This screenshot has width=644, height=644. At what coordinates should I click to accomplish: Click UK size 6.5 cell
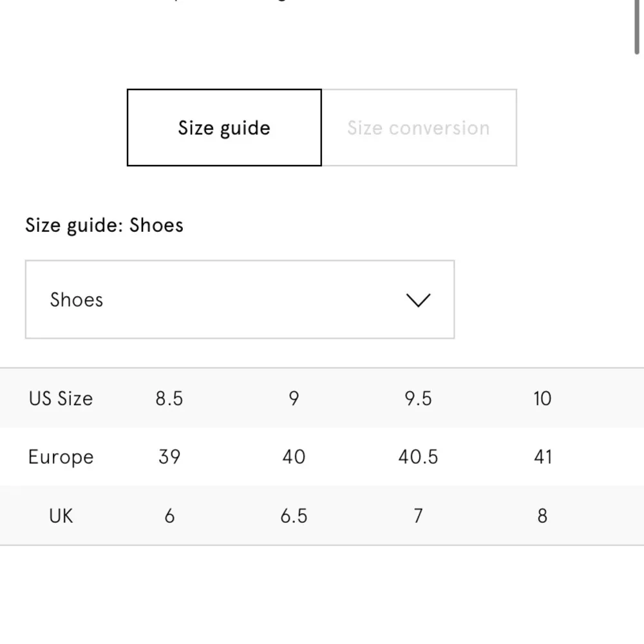(x=294, y=516)
